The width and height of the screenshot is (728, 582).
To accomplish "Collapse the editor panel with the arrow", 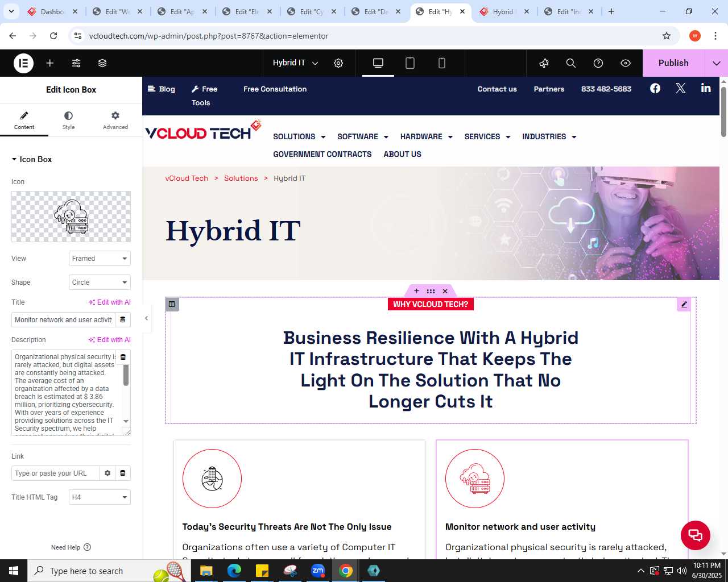I will (146, 318).
